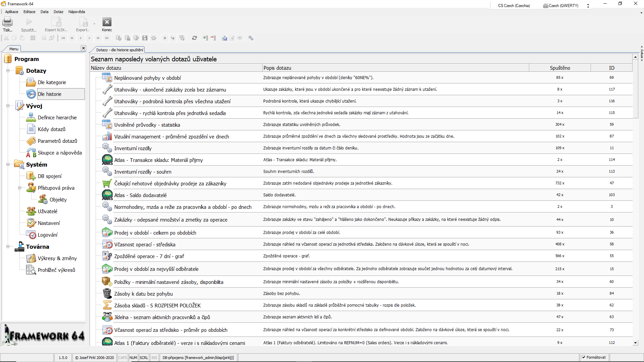Click the checkmark sheet toolbar toggle
The height and width of the screenshot is (362, 644).
tap(232, 38)
